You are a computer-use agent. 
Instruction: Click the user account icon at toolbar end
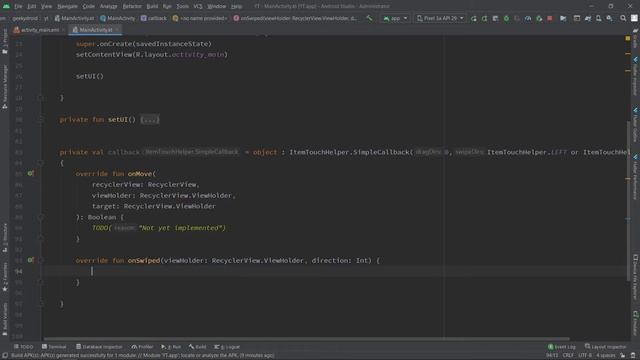[x=634, y=18]
